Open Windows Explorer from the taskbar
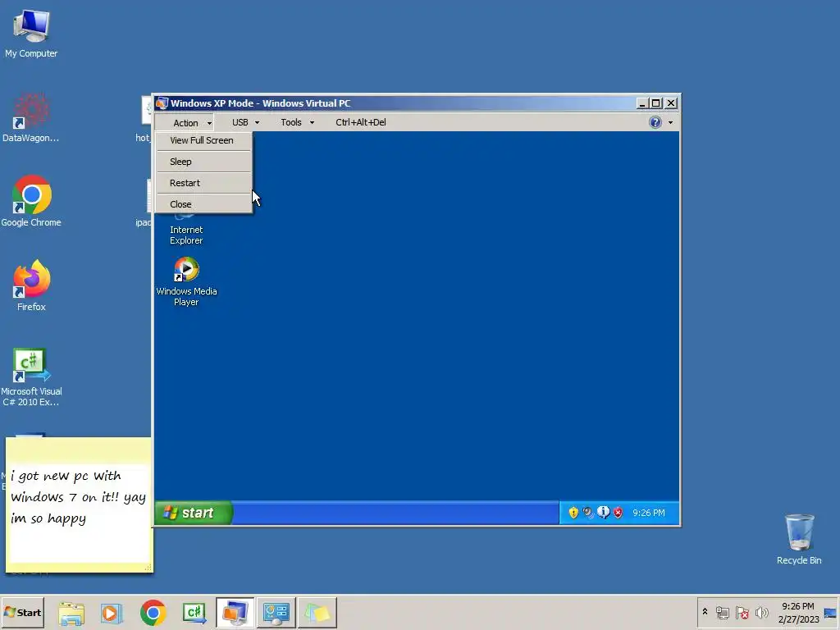 (x=71, y=613)
